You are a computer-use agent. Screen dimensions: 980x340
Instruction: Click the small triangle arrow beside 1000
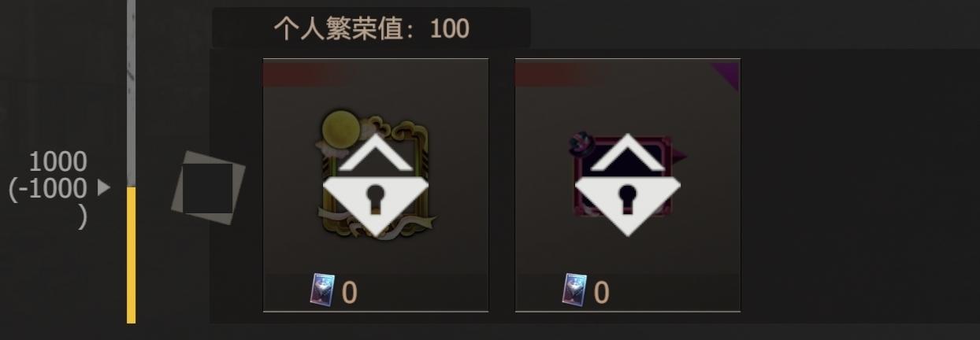(103, 188)
